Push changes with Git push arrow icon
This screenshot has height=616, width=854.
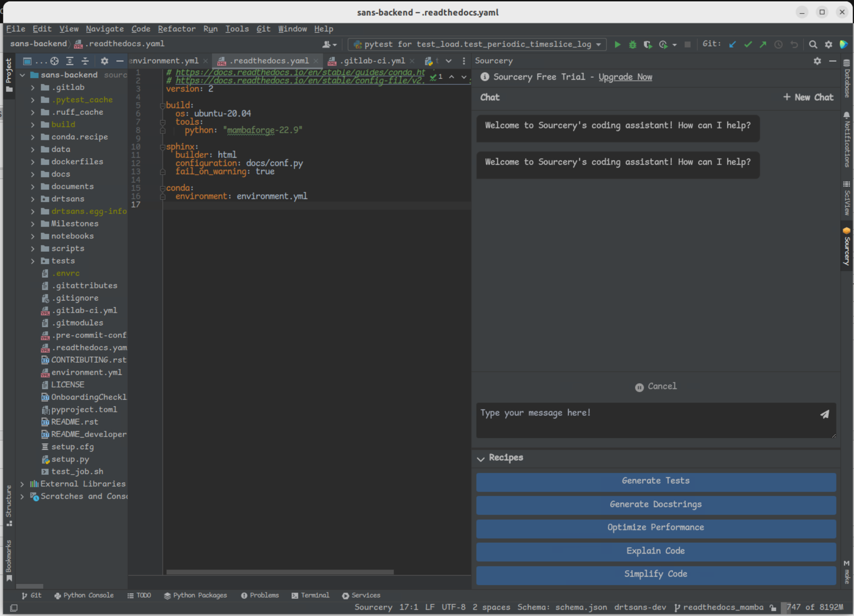pos(763,44)
